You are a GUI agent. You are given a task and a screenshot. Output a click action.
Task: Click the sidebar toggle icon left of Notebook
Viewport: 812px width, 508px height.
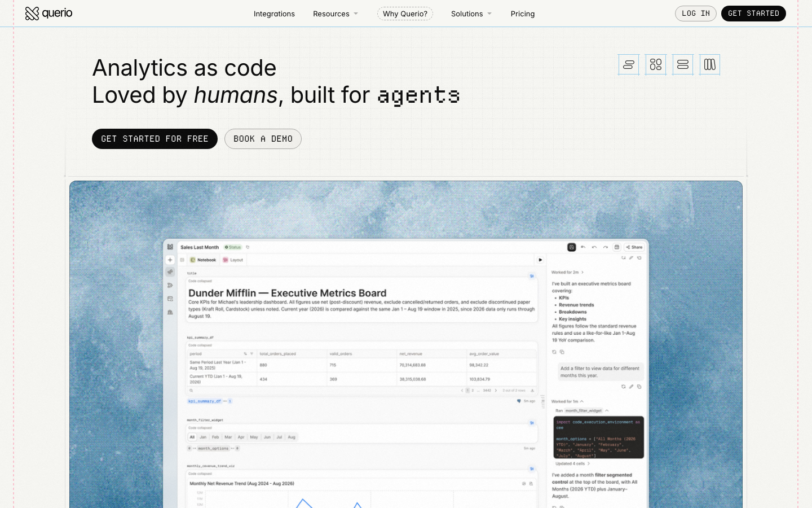pyautogui.click(x=182, y=260)
